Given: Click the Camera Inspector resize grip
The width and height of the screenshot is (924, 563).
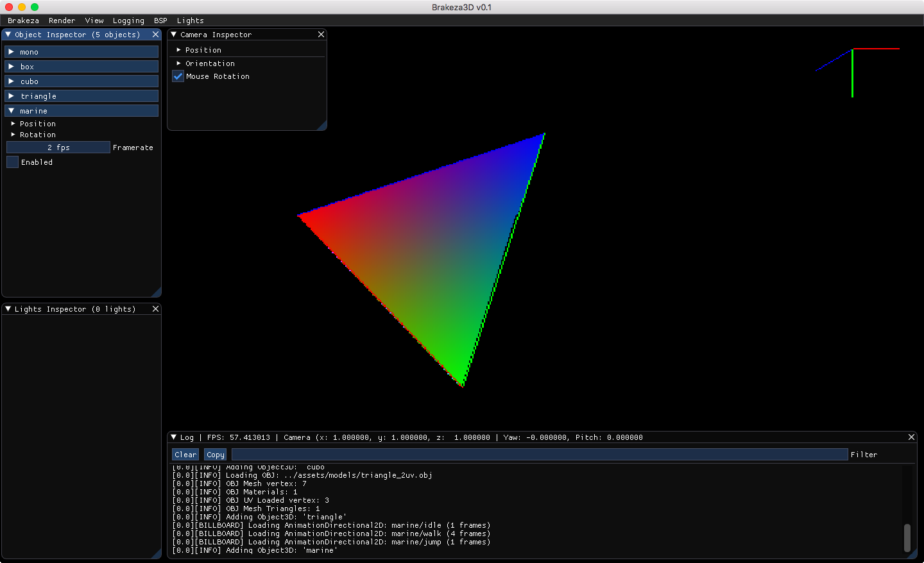Looking at the screenshot, I should click(x=322, y=126).
